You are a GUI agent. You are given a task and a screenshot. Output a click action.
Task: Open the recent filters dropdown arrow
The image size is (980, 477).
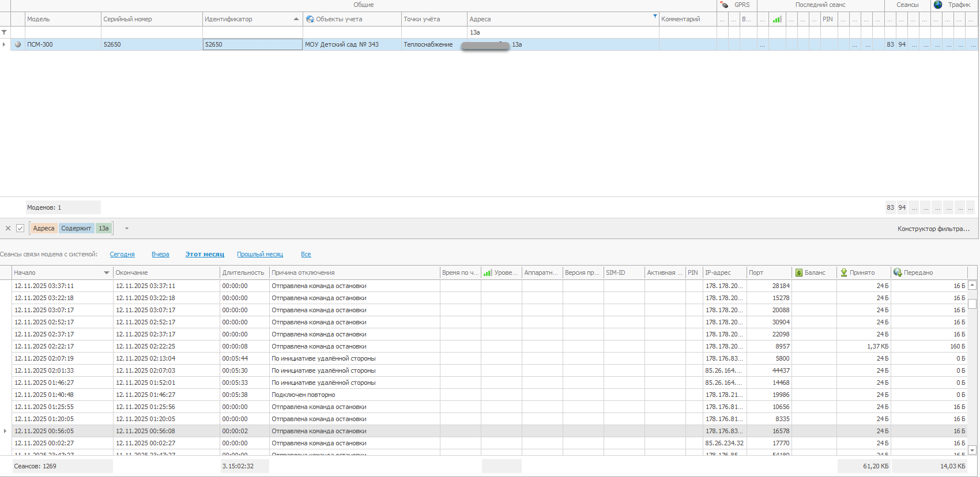[127, 228]
